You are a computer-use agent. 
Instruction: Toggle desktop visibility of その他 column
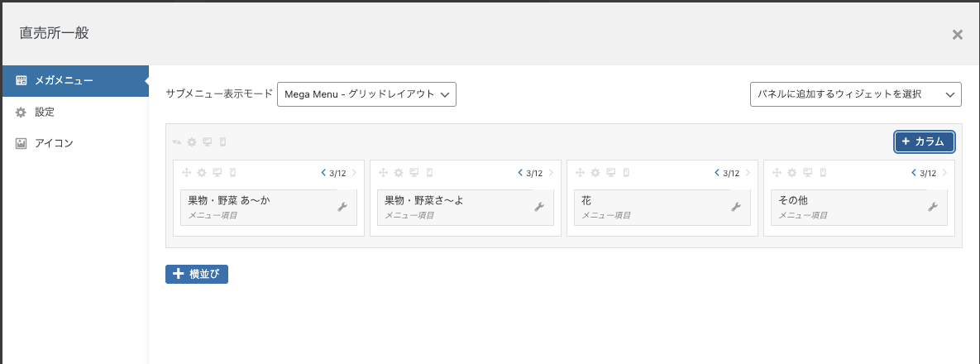pyautogui.click(x=807, y=173)
